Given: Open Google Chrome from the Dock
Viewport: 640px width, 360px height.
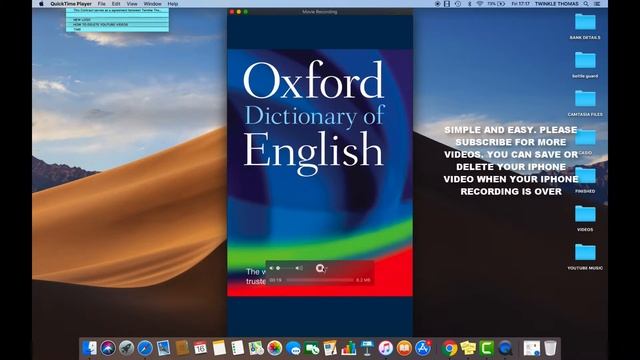Looking at the screenshot, I should coord(449,348).
